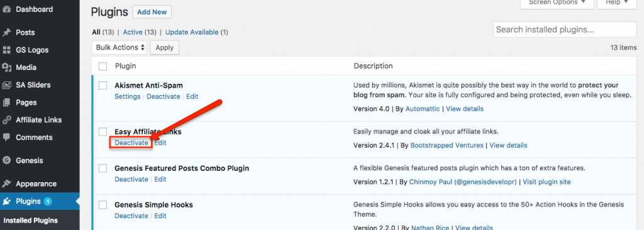Screen dimensions: 644x230
Task: Expand the Screen Options panel
Action: [557, 3]
